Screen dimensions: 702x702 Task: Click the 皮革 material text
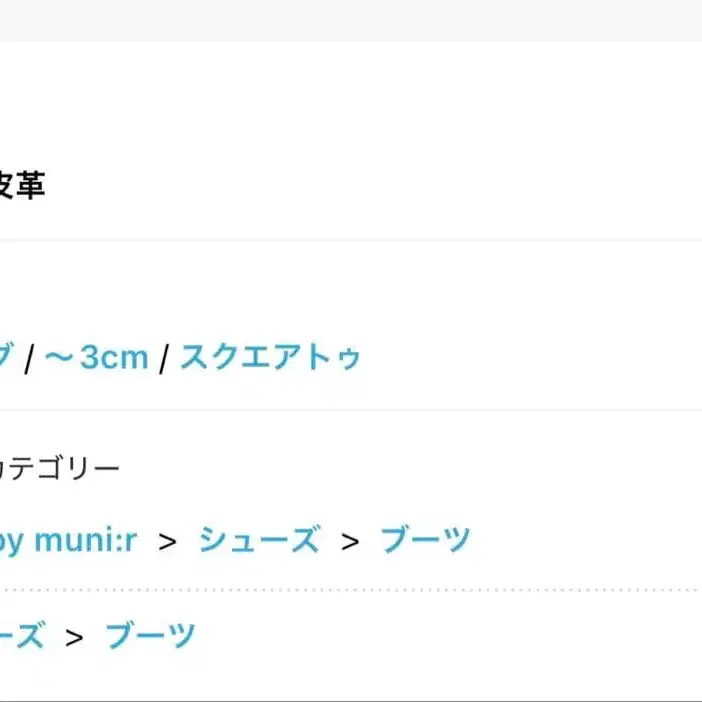coord(22,185)
